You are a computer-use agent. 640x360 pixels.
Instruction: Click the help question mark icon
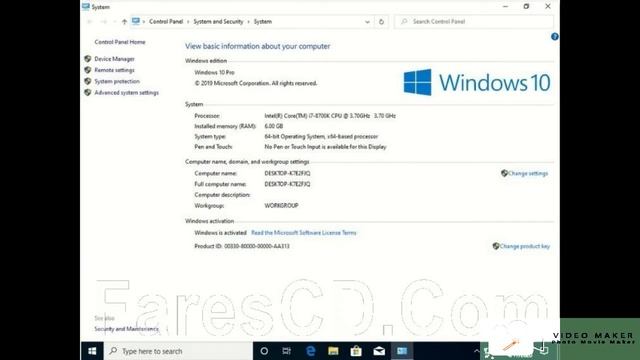(554, 37)
